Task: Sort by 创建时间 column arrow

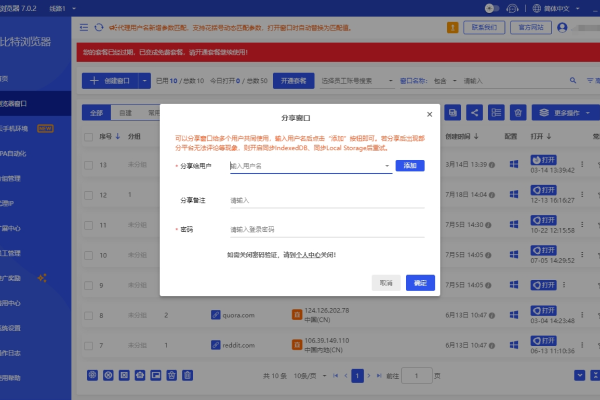Action: click(x=476, y=136)
